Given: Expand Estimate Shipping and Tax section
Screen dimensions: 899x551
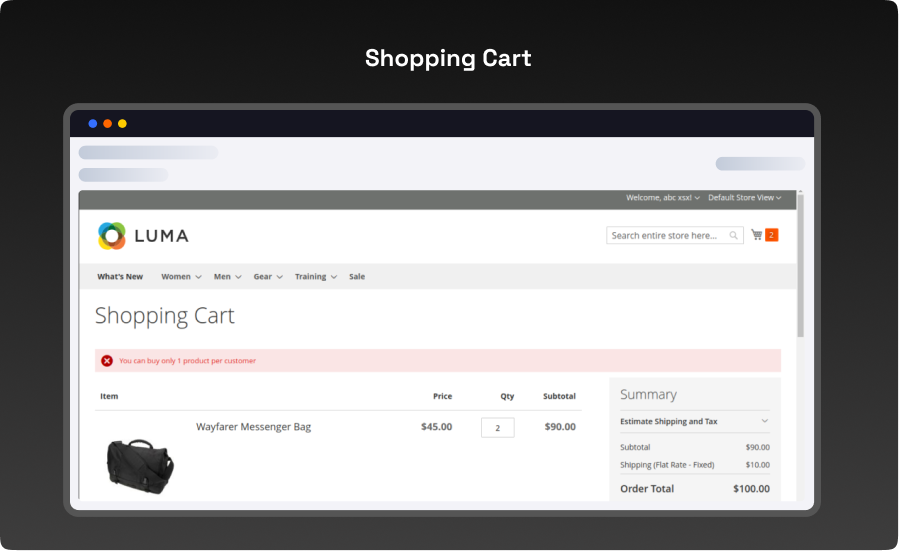Looking at the screenshot, I should 694,422.
